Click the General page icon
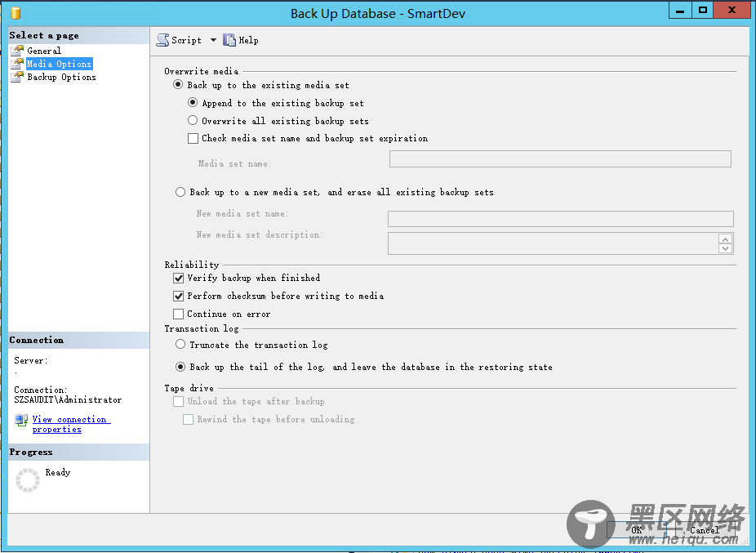The width and height of the screenshot is (756, 553). tap(17, 50)
